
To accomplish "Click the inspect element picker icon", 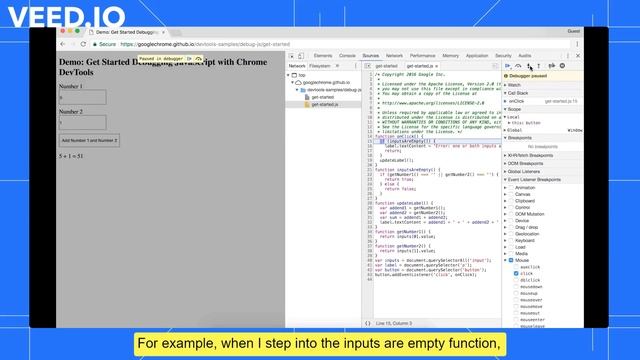I will (x=291, y=56).
